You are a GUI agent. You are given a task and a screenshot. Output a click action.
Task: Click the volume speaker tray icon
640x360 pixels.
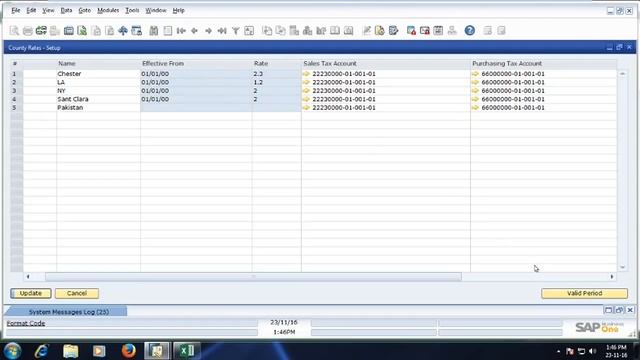[593, 351]
